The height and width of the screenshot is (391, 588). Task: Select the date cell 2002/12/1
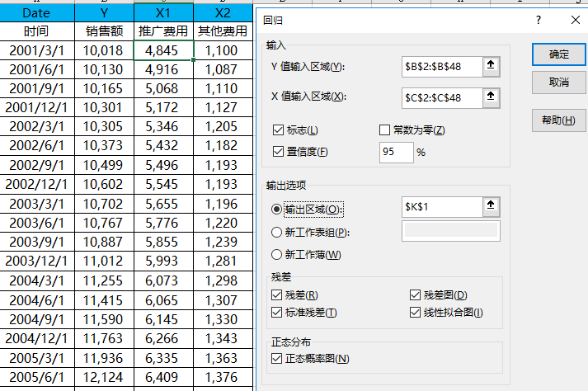[37, 184]
